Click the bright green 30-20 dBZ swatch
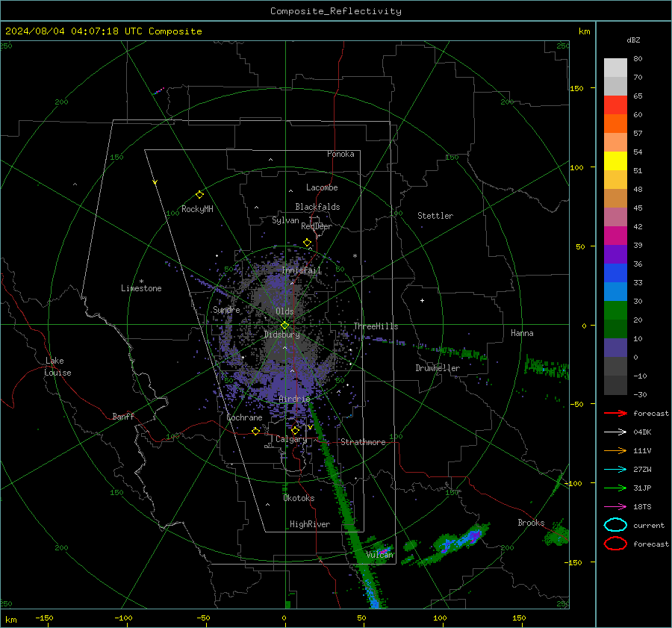Viewport: 672px width, 628px height. 615,311
